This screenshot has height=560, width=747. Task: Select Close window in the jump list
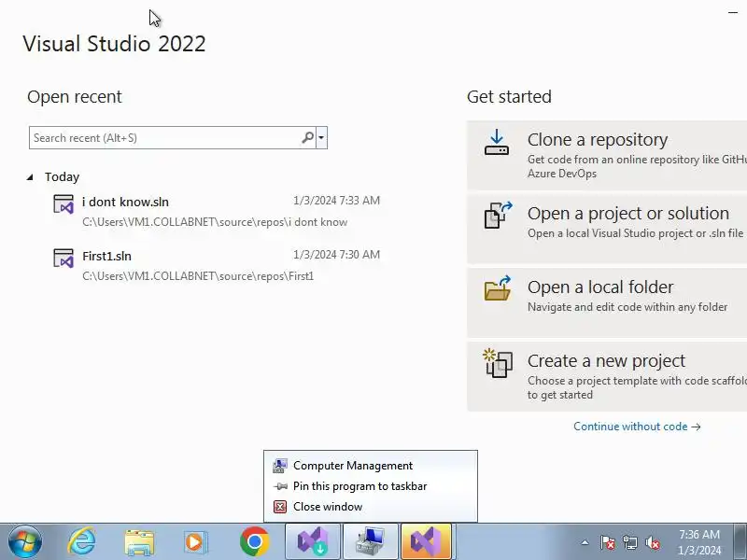pyautogui.click(x=371, y=507)
